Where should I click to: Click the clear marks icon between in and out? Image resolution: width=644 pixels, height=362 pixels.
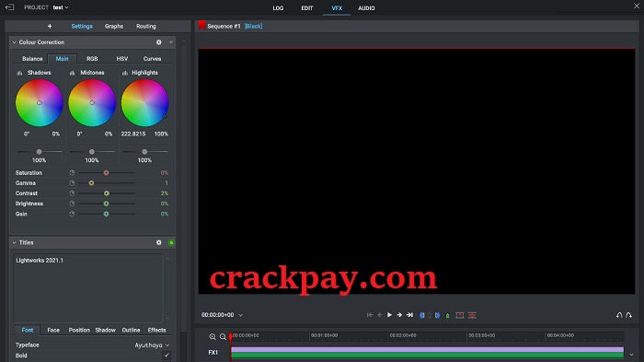[430, 316]
